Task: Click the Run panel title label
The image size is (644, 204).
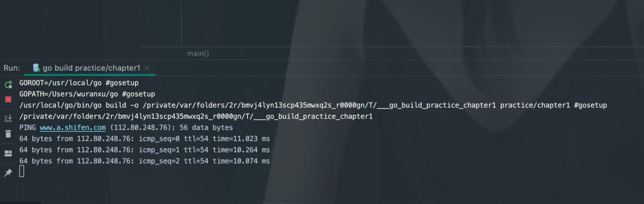Action: point(12,68)
